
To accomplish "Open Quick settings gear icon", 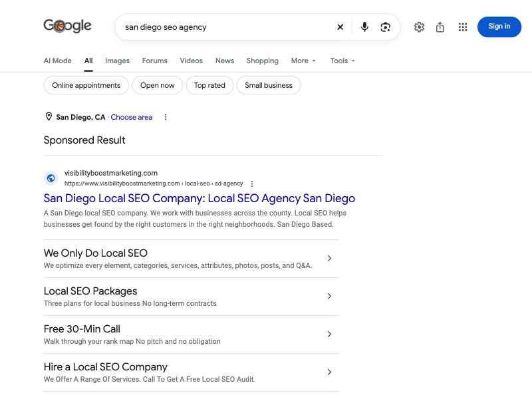I will [419, 27].
